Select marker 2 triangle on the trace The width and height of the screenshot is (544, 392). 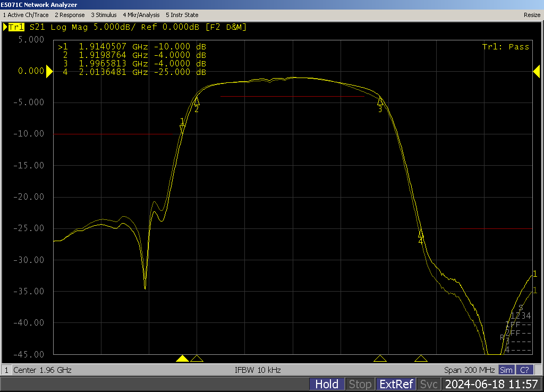tap(197, 101)
